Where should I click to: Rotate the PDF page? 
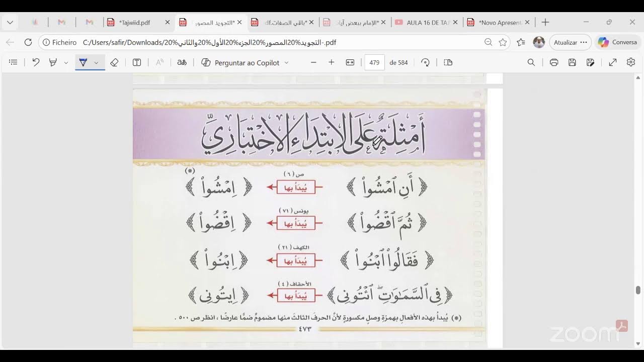pos(426,62)
